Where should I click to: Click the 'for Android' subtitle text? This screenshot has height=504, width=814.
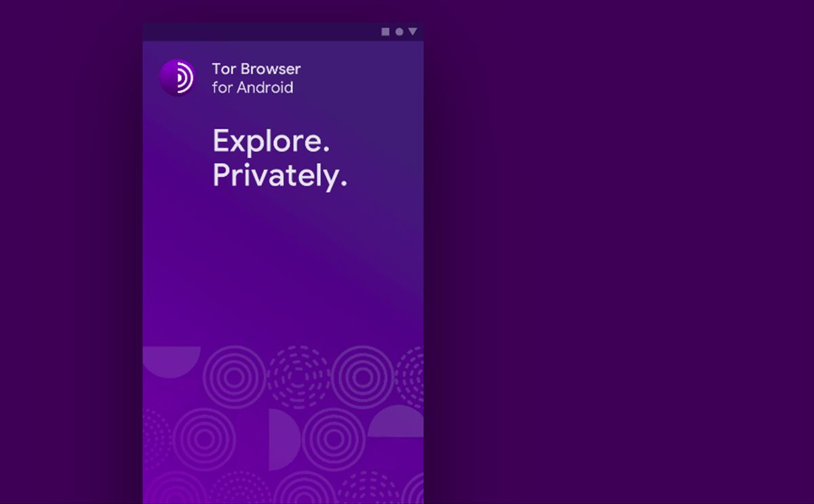[252, 88]
